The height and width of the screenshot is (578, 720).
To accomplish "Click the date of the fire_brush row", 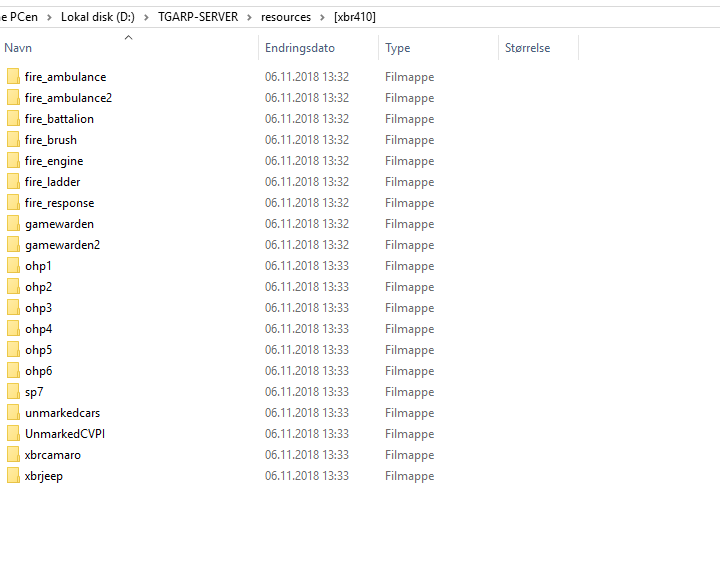I will pyautogui.click(x=307, y=140).
